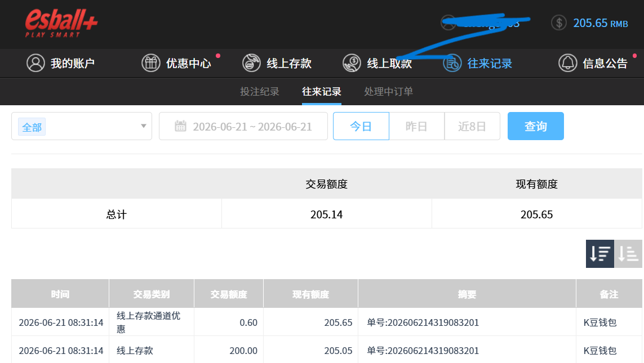The width and height of the screenshot is (644, 363).
Task: Sort records in ascending order
Action: click(x=628, y=254)
